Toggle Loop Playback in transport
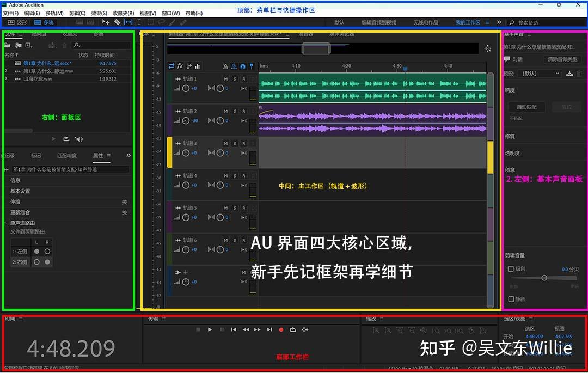Screen dimensions: 588x373 pos(293,329)
